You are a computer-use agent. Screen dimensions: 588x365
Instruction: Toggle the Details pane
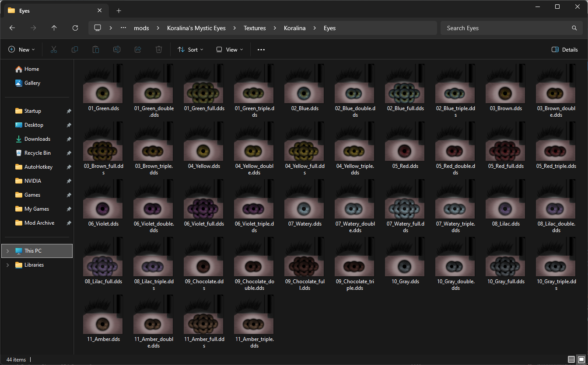[x=565, y=50]
